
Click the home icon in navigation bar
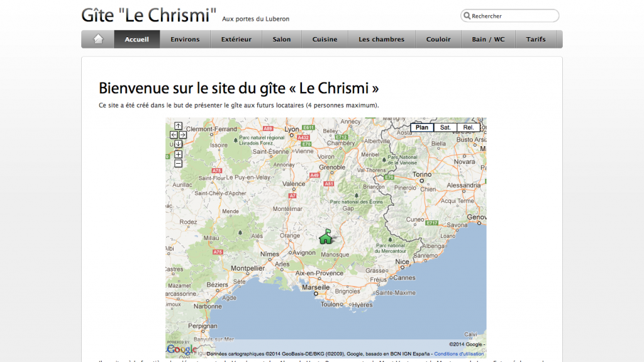pyautogui.click(x=98, y=39)
